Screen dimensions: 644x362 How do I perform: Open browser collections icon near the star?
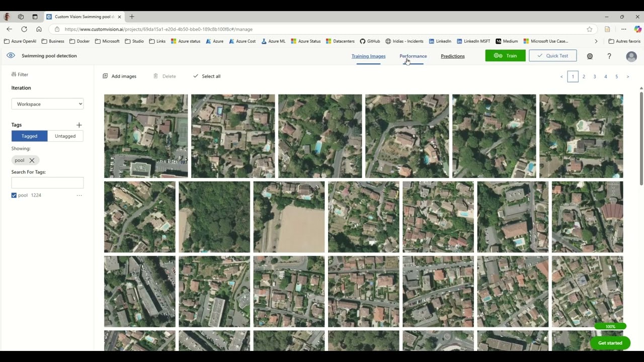point(607,29)
